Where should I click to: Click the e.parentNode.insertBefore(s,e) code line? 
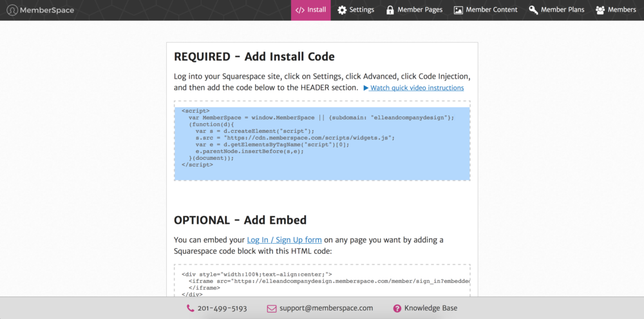click(250, 151)
